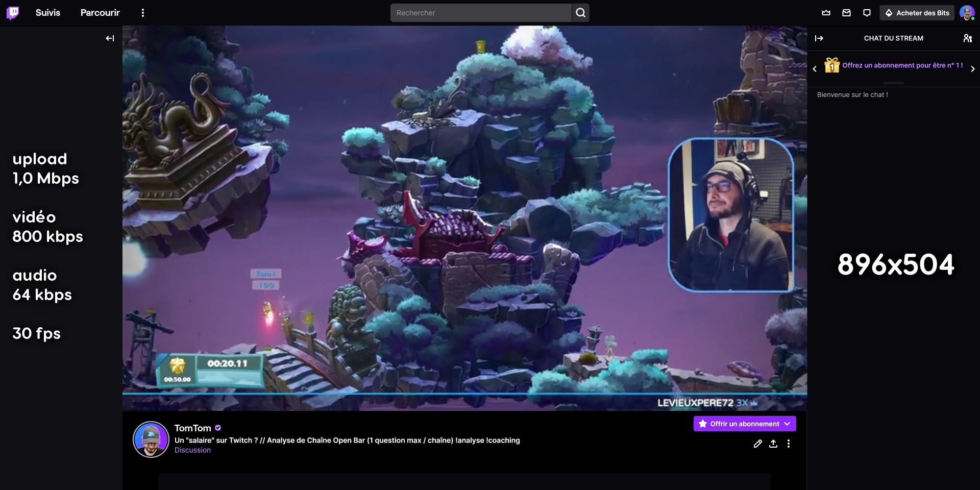980x490 pixels.
Task: Collapse the left sidebar with arrow icon
Action: tap(110, 38)
